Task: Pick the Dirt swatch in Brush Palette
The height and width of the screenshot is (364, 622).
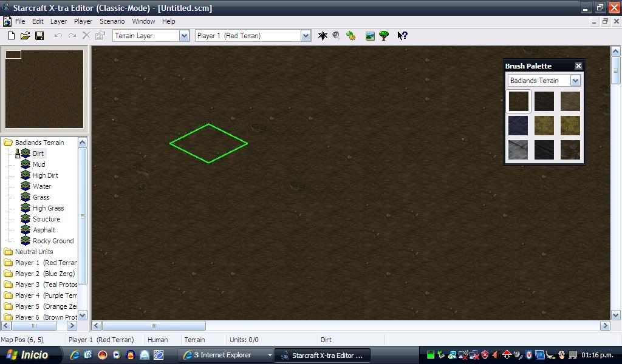Action: [519, 101]
